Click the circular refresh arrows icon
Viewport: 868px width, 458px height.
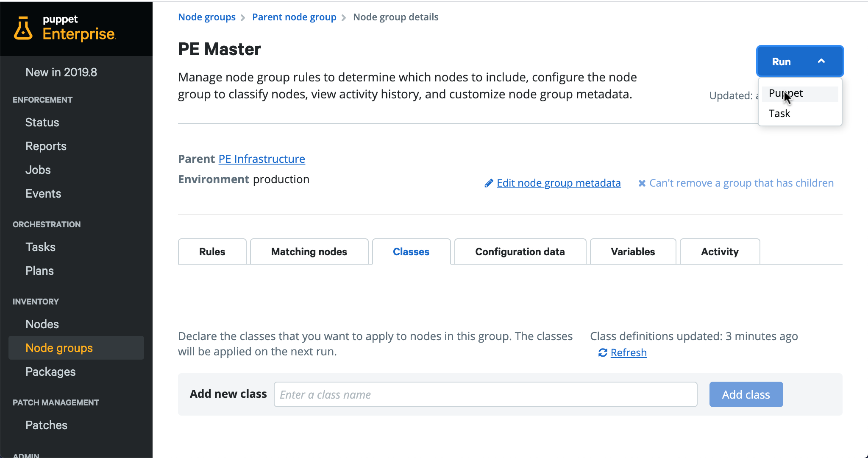click(x=603, y=353)
